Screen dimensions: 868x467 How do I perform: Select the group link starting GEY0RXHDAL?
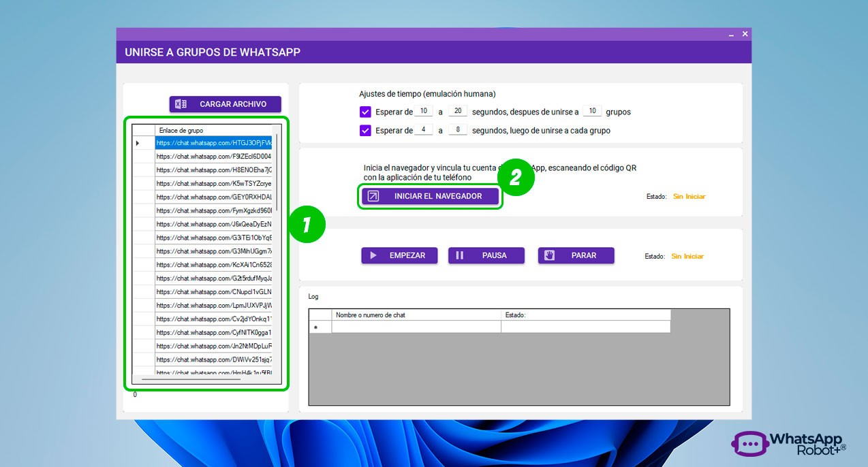[x=213, y=197]
